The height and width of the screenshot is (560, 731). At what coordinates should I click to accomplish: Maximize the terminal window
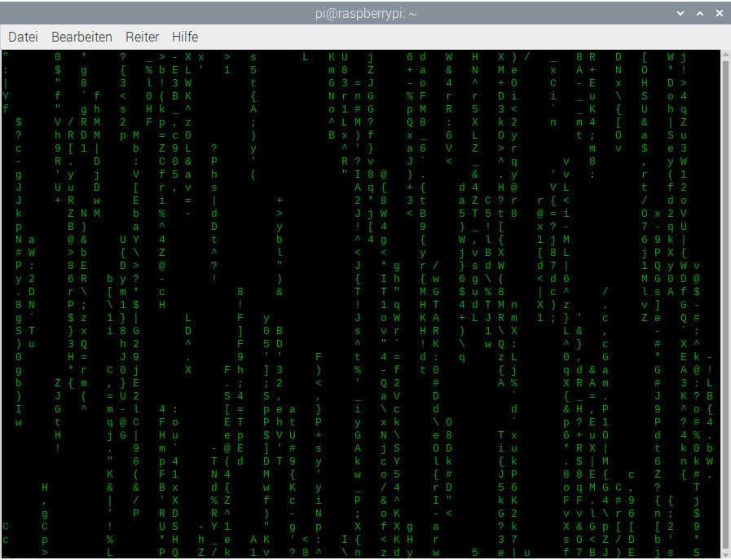coord(700,14)
